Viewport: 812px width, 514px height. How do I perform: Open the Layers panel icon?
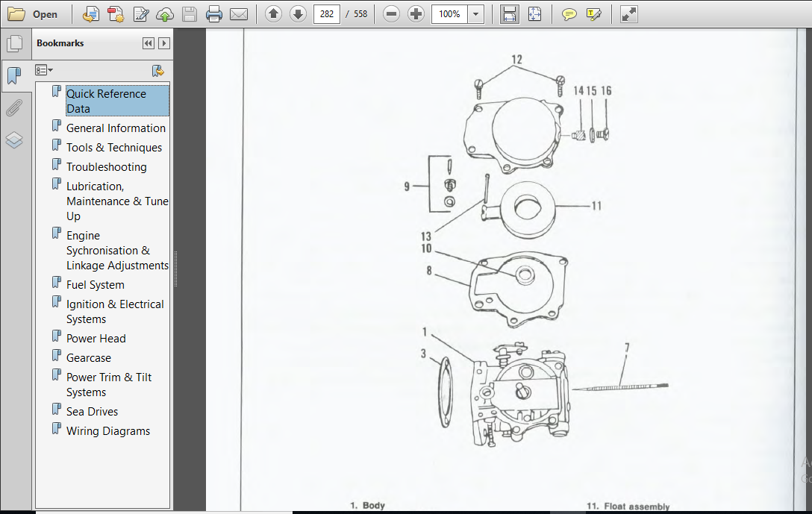click(14, 140)
